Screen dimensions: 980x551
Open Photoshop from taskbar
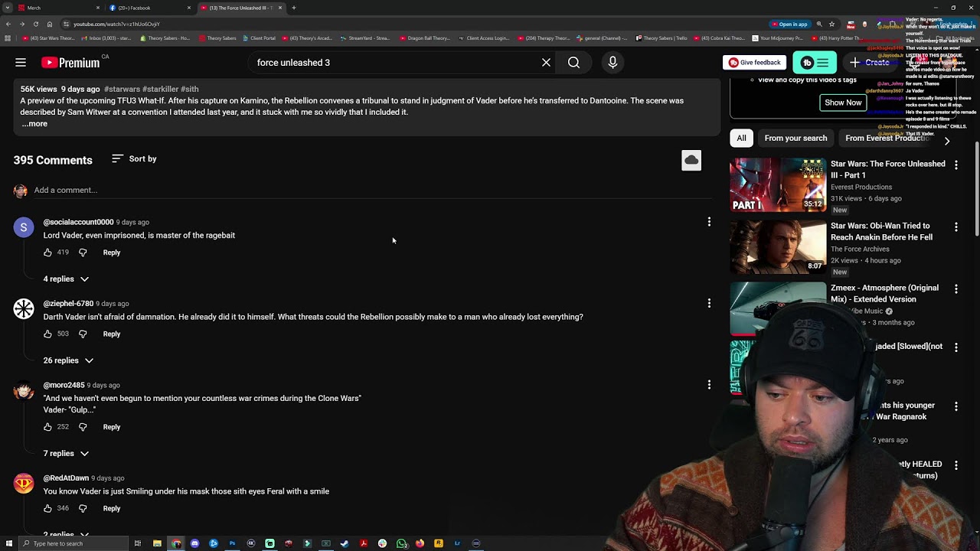point(232,543)
